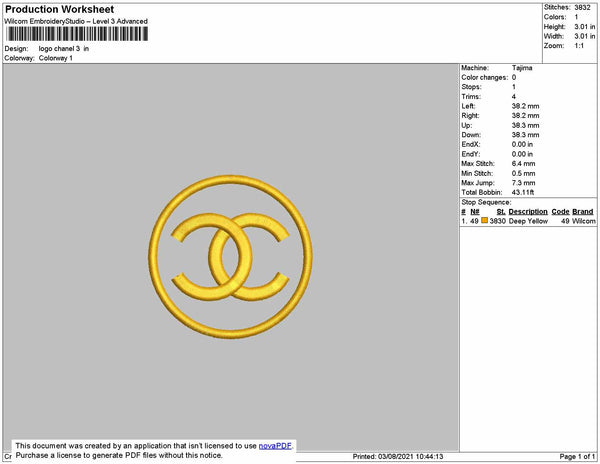
Task: Click the Max Stitch value 6.4 mm
Action: [x=523, y=163]
